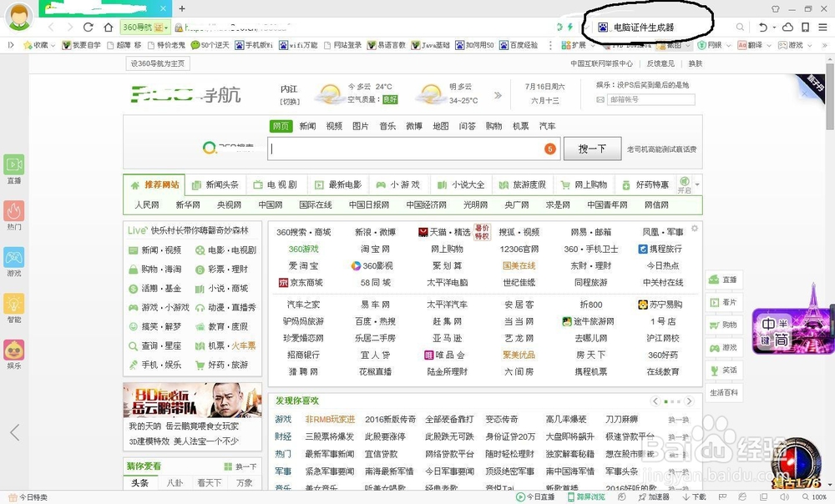Restore closed tab with undo arrow icon
This screenshot has width=835, height=504.
(x=762, y=28)
